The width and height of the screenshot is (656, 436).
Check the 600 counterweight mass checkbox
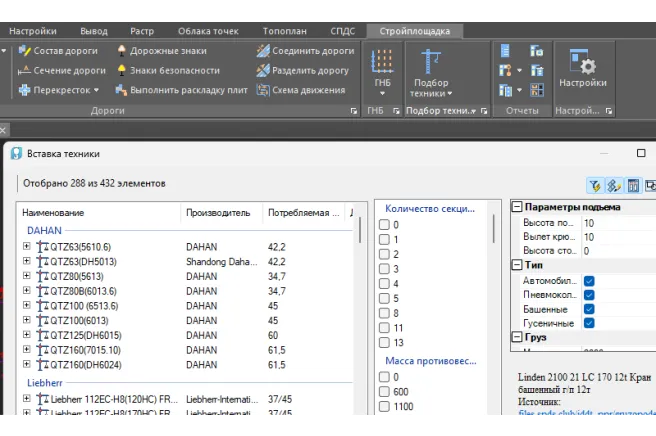coord(384,392)
